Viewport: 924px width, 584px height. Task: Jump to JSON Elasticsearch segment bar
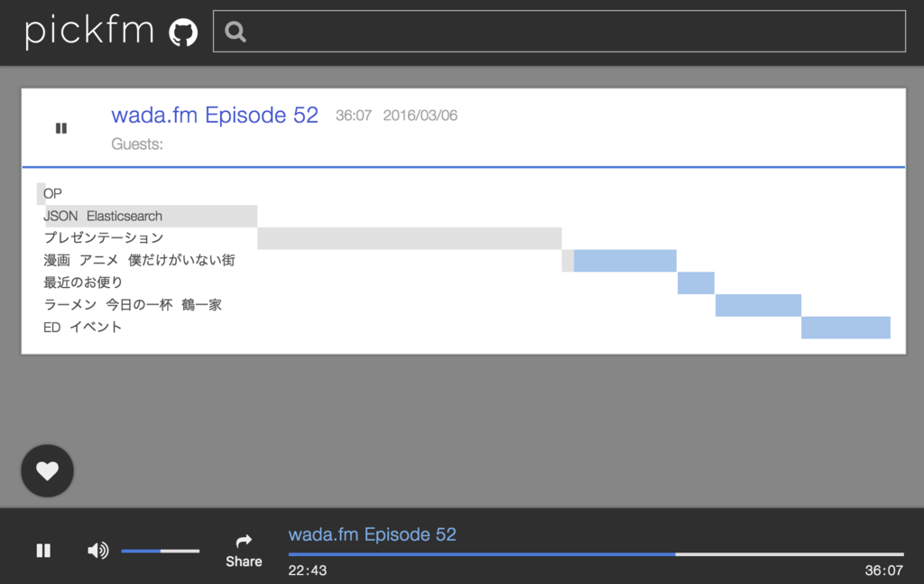click(x=152, y=217)
